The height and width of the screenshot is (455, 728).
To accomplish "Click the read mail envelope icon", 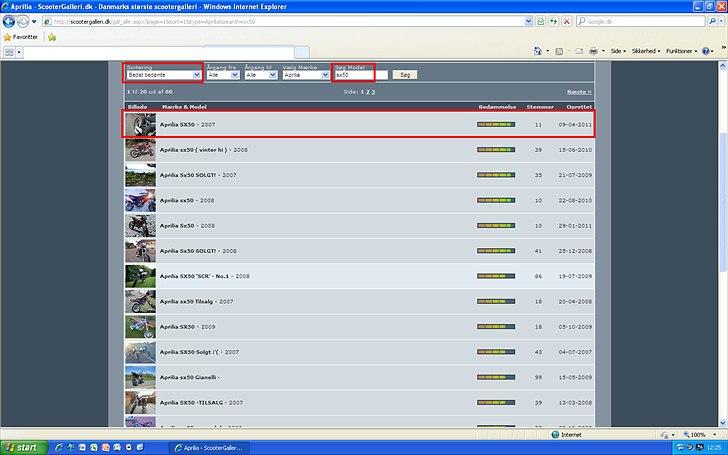I will [x=579, y=51].
